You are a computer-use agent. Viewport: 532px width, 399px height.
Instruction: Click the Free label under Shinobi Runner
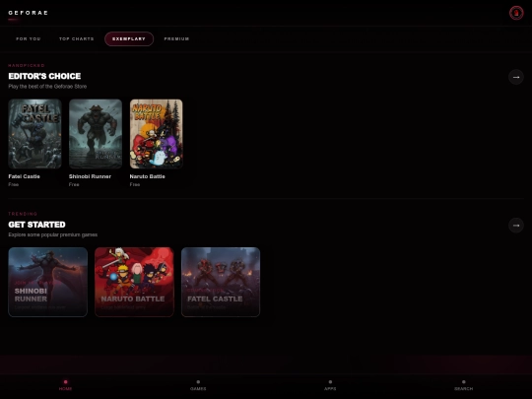click(74, 184)
